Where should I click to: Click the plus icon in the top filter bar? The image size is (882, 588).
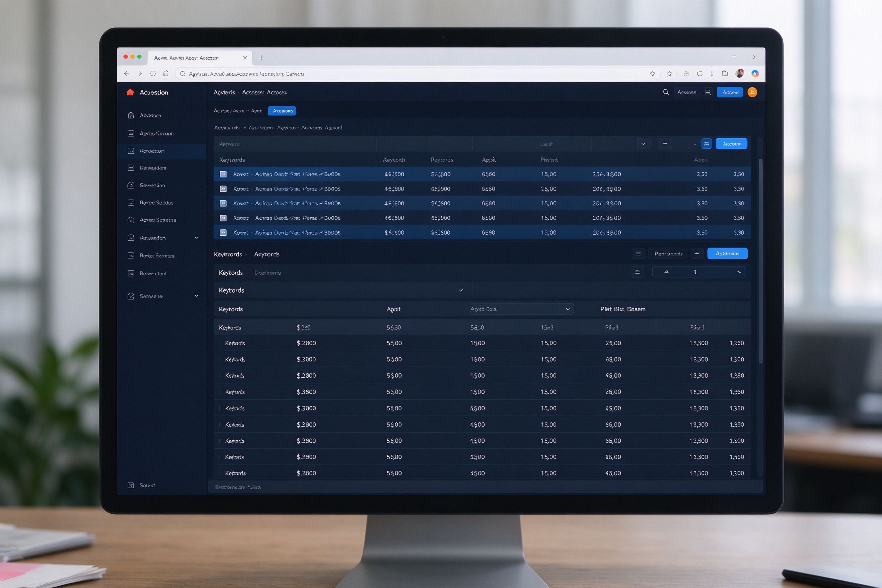click(665, 143)
